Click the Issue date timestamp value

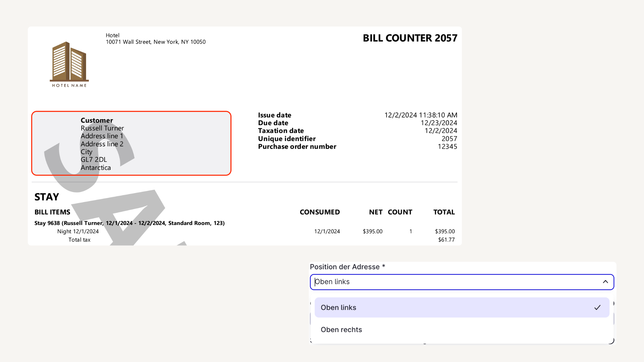tap(421, 115)
